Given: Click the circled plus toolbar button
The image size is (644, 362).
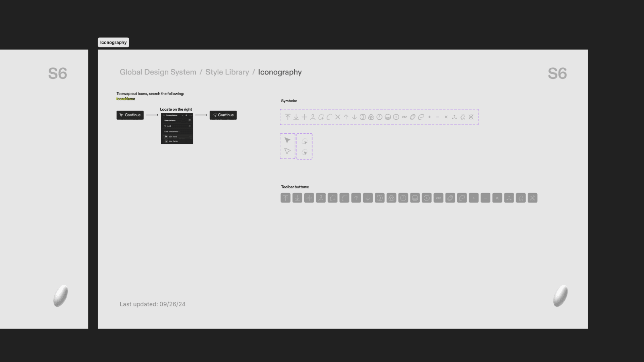Looking at the screenshot, I should point(427,198).
